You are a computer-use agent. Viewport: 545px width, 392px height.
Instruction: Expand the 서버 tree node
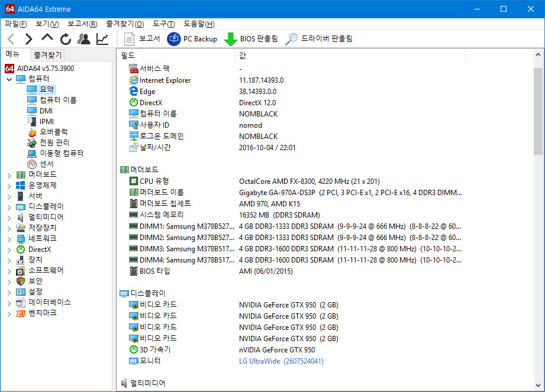[x=9, y=197]
